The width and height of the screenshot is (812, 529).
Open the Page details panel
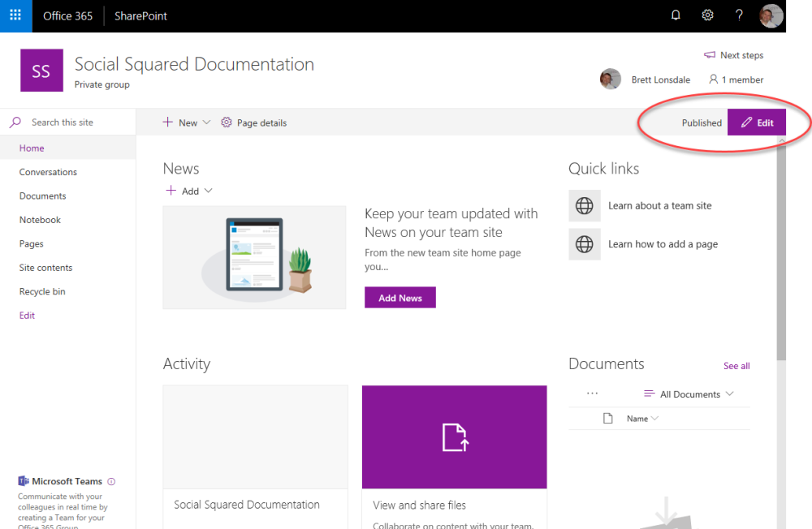click(x=254, y=123)
